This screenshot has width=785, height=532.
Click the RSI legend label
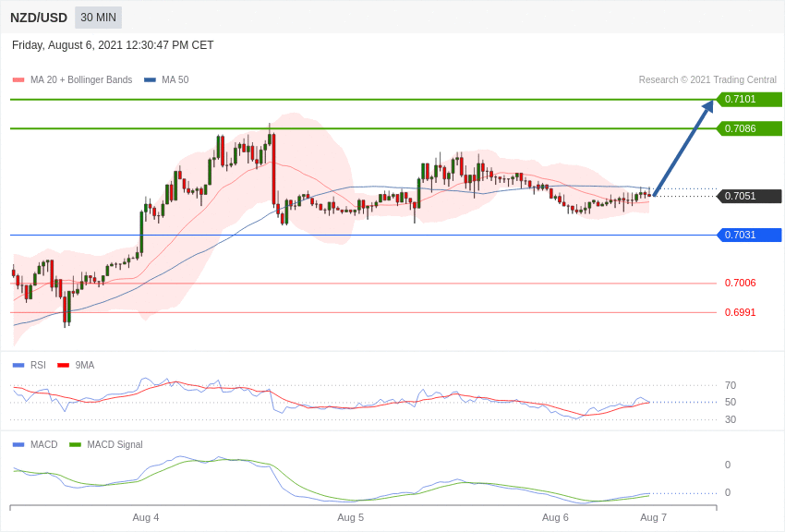(x=38, y=365)
